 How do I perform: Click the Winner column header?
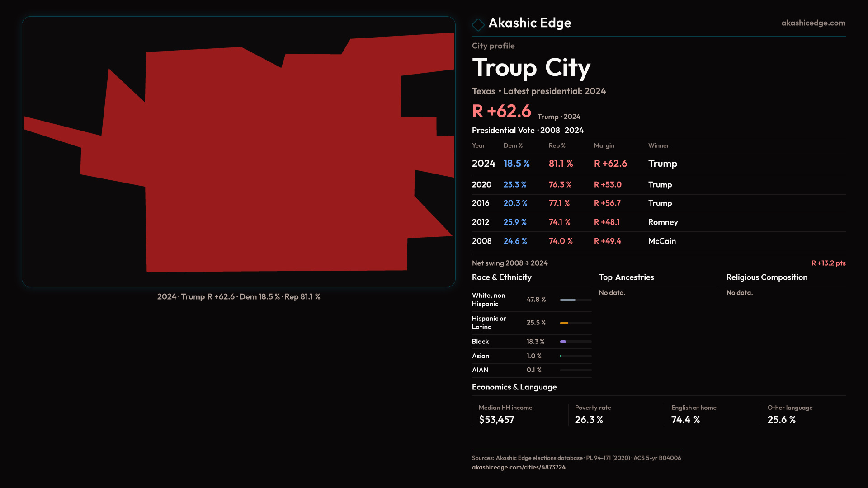click(x=658, y=145)
